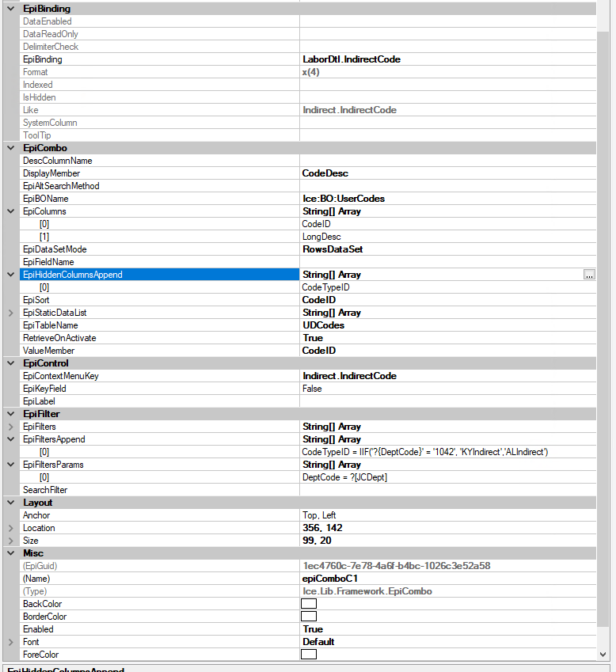The height and width of the screenshot is (672, 616).
Task: Expand the Size property
Action: pyautogui.click(x=10, y=541)
